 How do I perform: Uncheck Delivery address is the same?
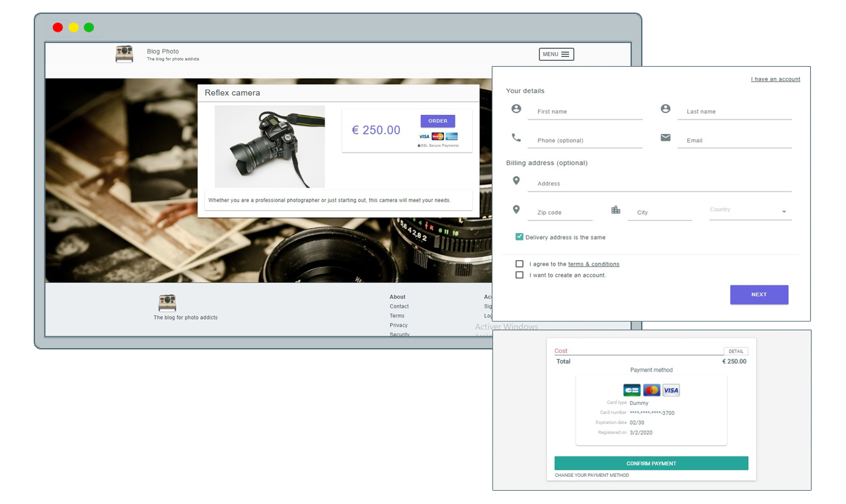[519, 236]
